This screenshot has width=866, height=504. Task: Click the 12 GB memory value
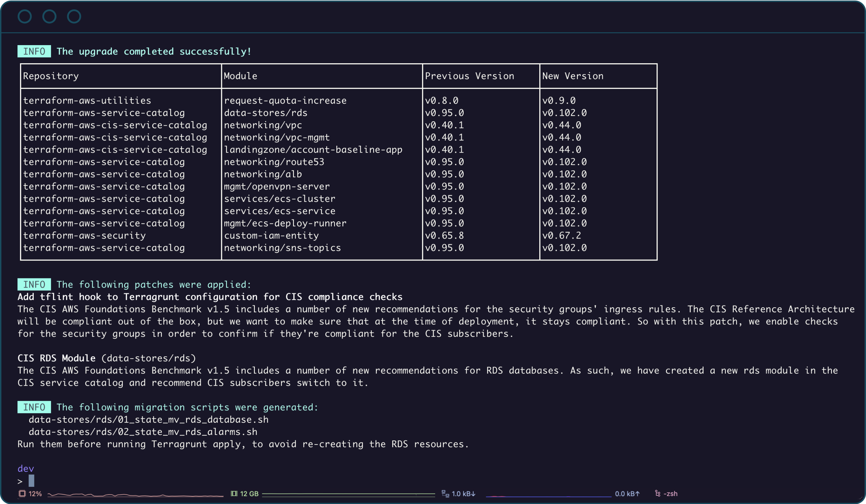[249, 494]
